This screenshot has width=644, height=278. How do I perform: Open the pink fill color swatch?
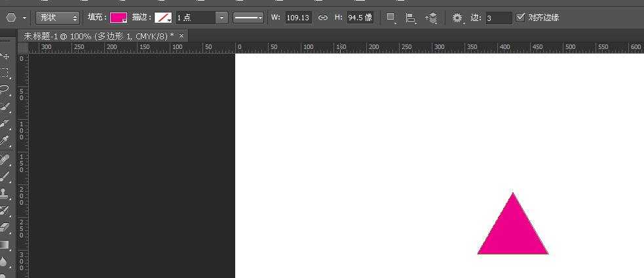pos(119,18)
